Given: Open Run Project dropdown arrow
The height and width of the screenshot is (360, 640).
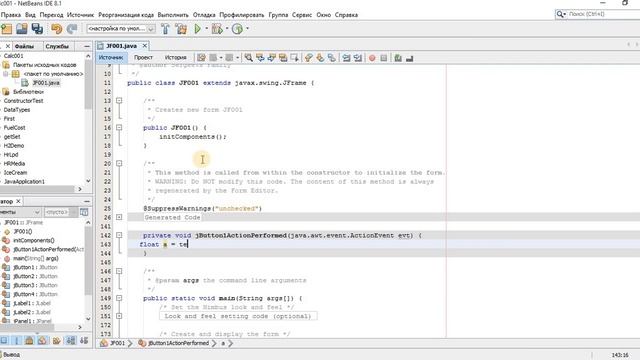Looking at the screenshot, I should click(x=206, y=29).
